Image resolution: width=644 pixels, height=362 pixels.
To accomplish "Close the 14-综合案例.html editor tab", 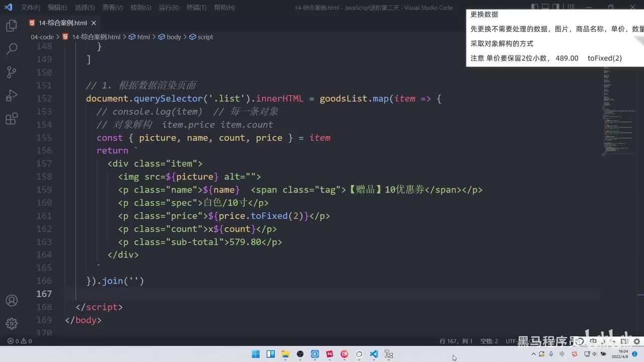I will click(x=94, y=23).
